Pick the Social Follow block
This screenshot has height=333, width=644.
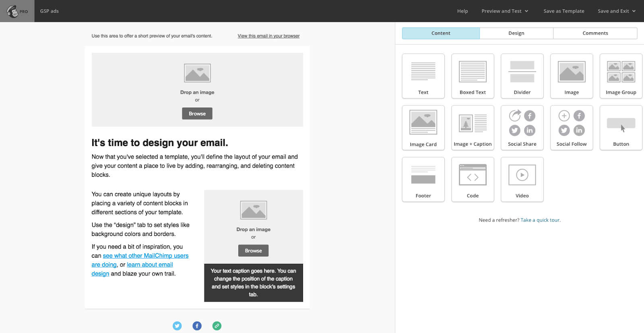[571, 128]
